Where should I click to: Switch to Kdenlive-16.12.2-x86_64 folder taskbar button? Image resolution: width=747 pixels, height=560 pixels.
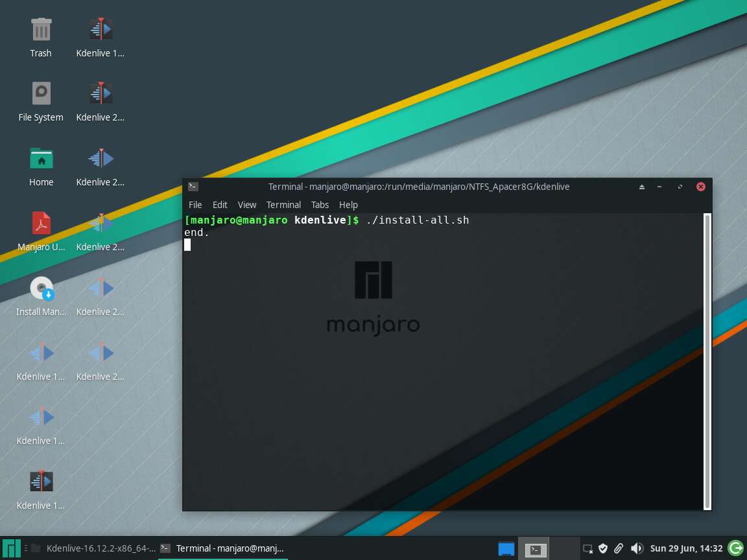[x=93, y=548]
